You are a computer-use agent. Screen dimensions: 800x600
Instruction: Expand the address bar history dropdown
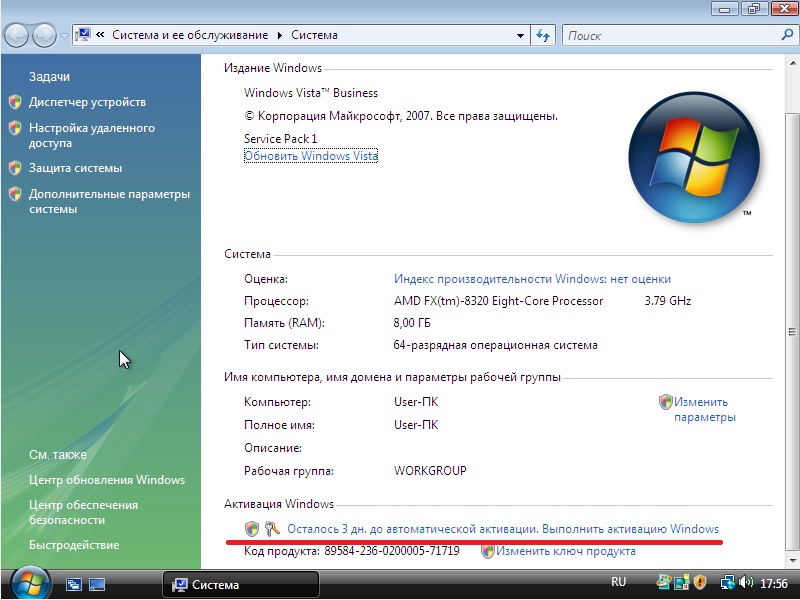(x=520, y=36)
